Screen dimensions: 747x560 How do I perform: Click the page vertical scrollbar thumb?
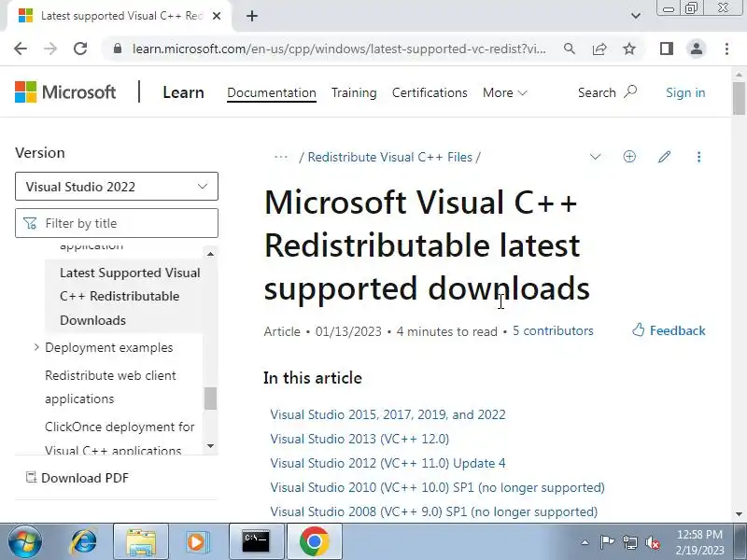coord(739,98)
